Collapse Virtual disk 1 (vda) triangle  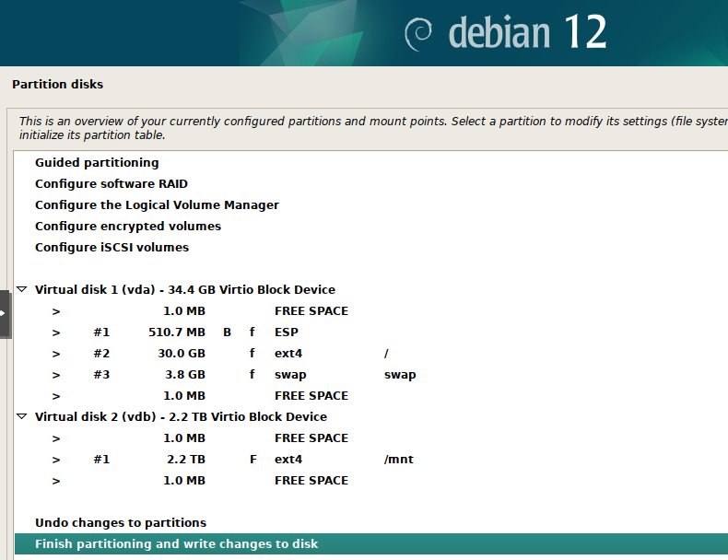22,289
